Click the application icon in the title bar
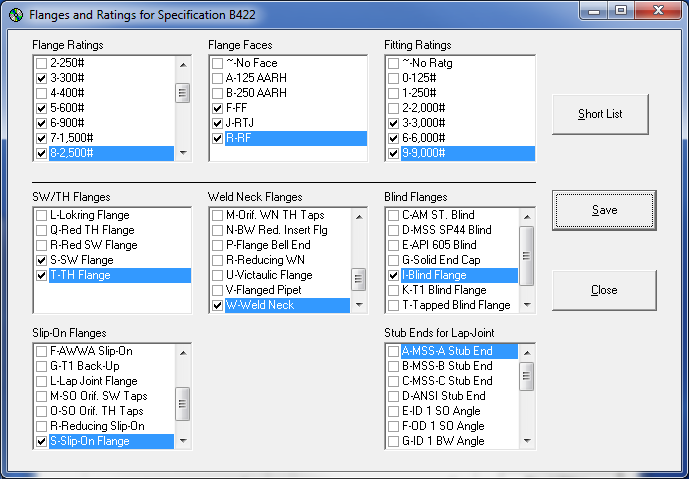The width and height of the screenshot is (689, 479). pos(16,15)
